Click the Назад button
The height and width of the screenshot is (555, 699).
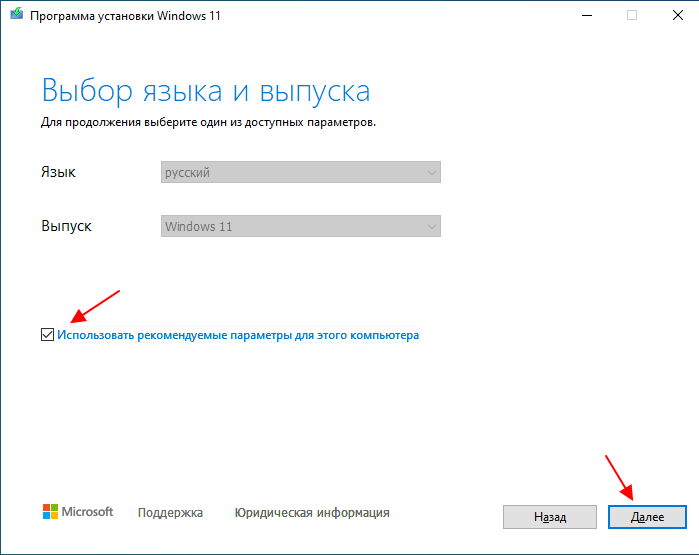(x=550, y=517)
